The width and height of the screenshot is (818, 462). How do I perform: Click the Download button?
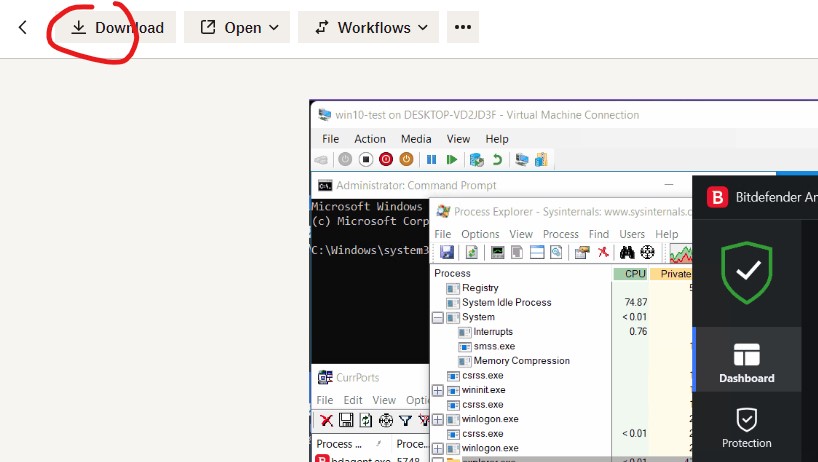pyautogui.click(x=117, y=28)
